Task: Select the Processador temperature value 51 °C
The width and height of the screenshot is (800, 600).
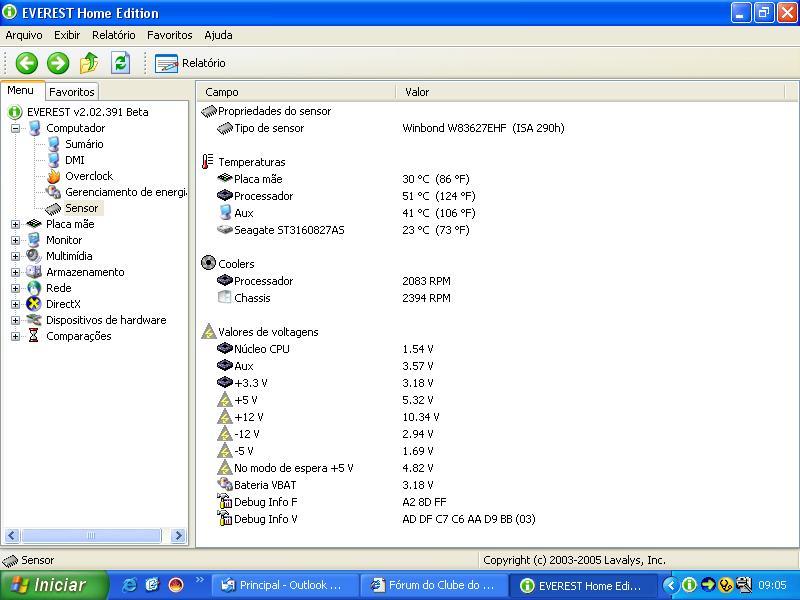Action: click(439, 196)
